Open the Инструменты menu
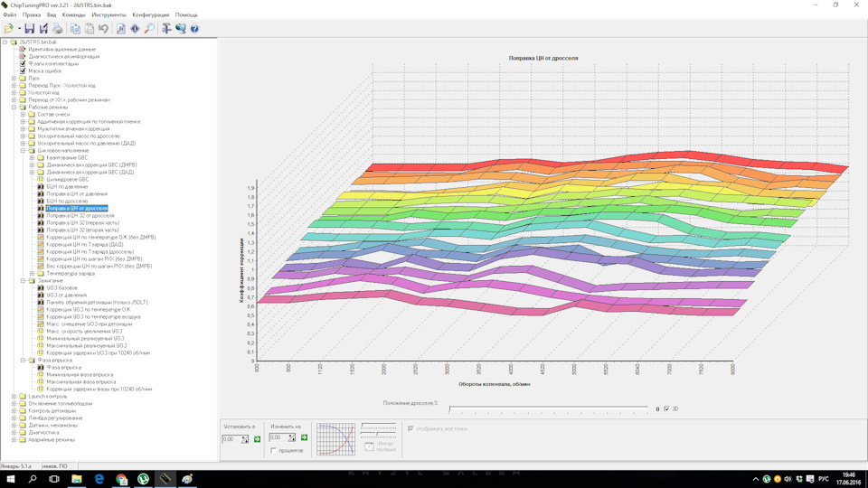Screen dimensions: 868x488 point(109,15)
